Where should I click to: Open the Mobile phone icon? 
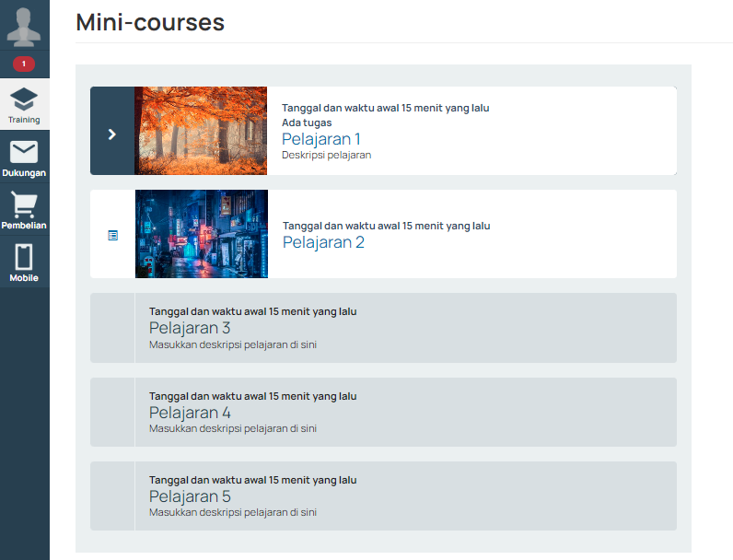click(24, 257)
